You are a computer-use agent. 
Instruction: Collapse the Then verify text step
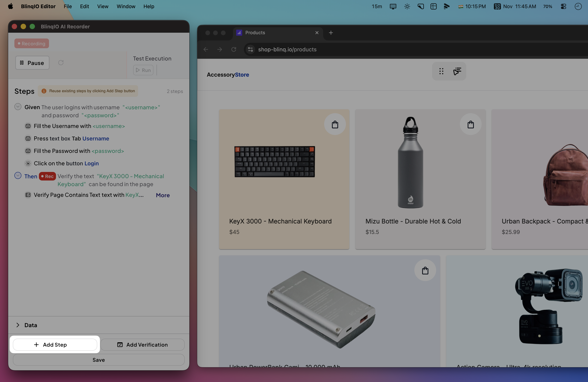coord(18,176)
